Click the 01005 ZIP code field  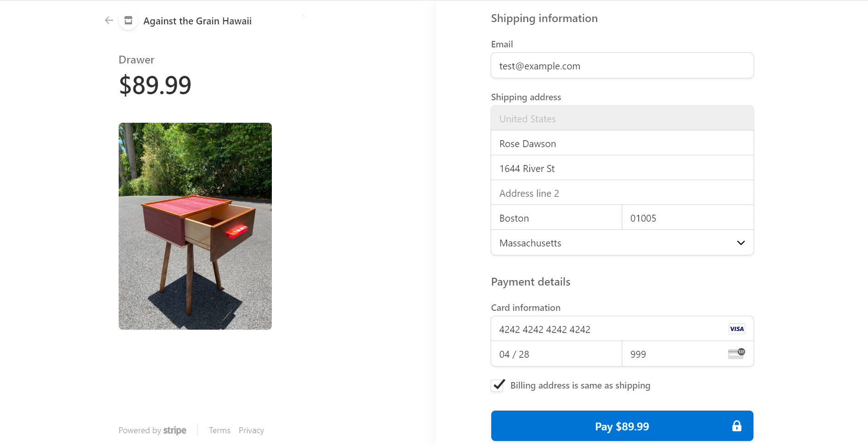click(x=688, y=218)
